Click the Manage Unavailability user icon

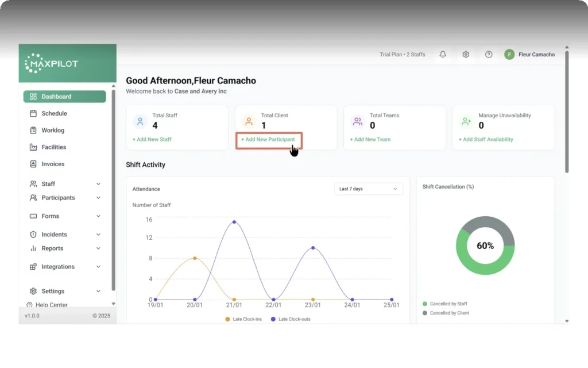[x=466, y=121]
